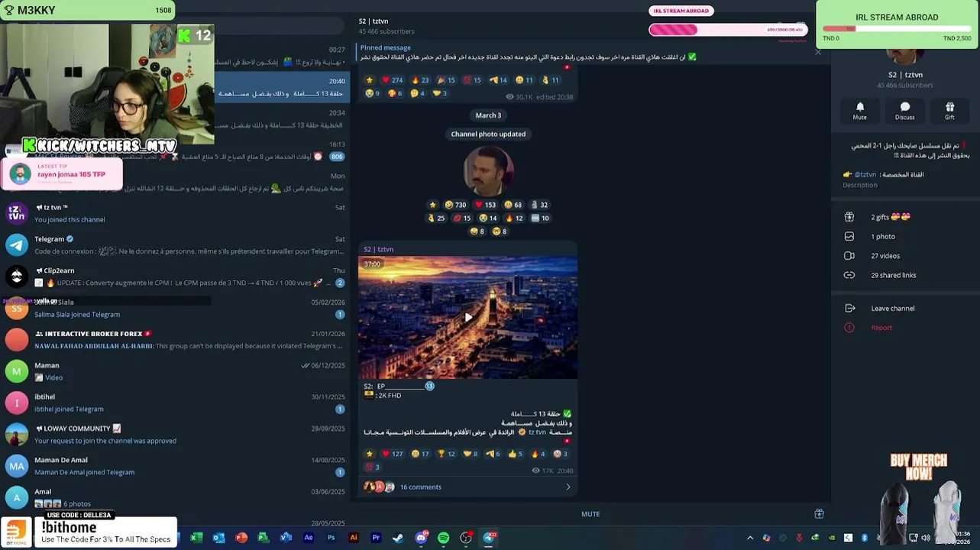Open the Amal chat with 6 photos
Screen dimensions: 980x550
point(176,497)
